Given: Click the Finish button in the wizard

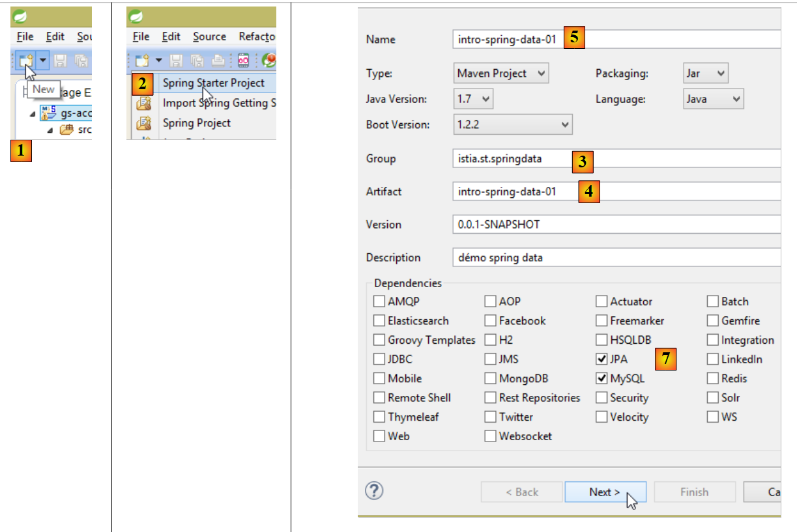Looking at the screenshot, I should pyautogui.click(x=694, y=492).
